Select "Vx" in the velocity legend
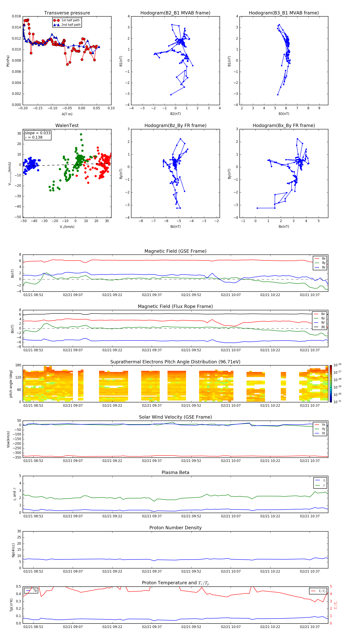351x644 pixels. pos(320,424)
